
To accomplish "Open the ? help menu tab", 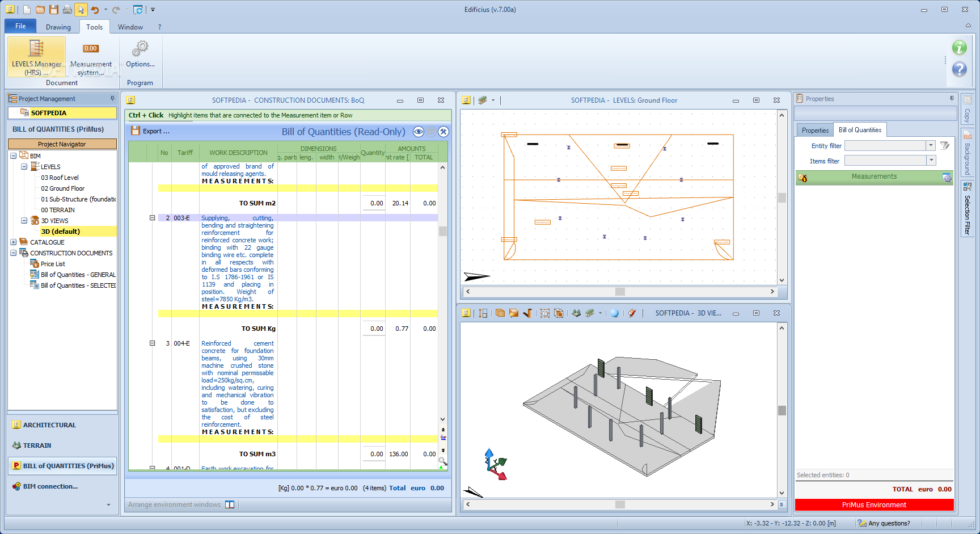I will (159, 27).
